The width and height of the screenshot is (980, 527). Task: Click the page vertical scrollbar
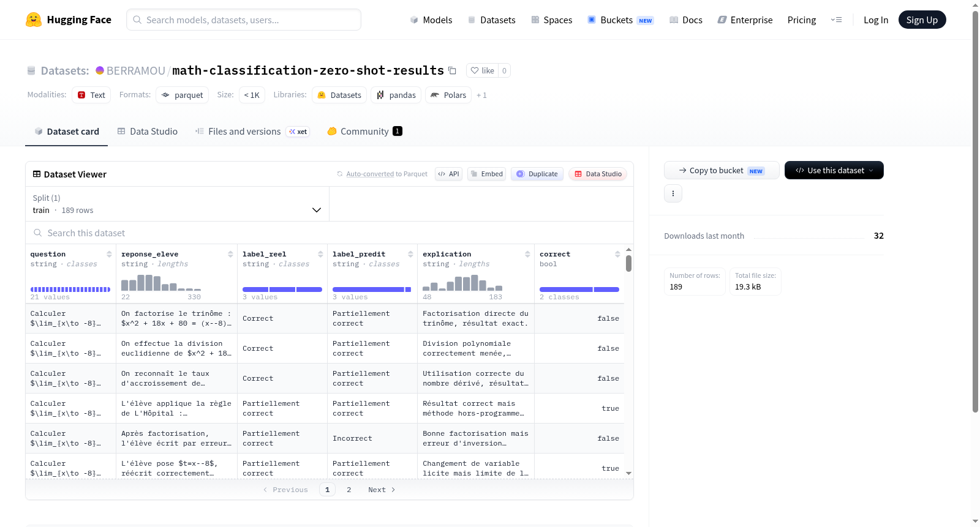975,211
